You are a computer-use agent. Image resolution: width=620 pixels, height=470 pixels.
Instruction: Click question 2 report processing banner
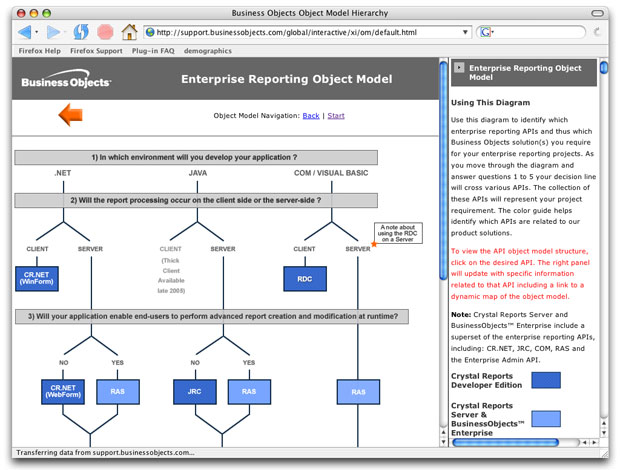click(196, 200)
